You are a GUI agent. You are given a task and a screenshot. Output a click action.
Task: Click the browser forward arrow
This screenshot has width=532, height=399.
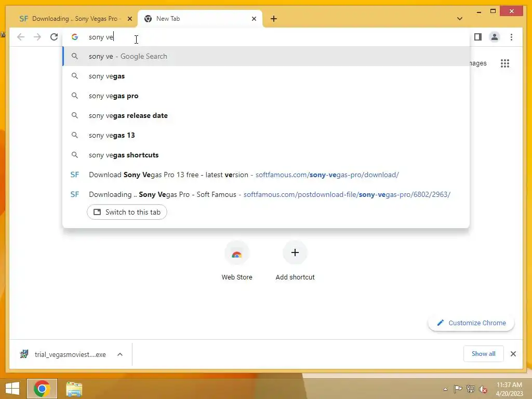(37, 37)
